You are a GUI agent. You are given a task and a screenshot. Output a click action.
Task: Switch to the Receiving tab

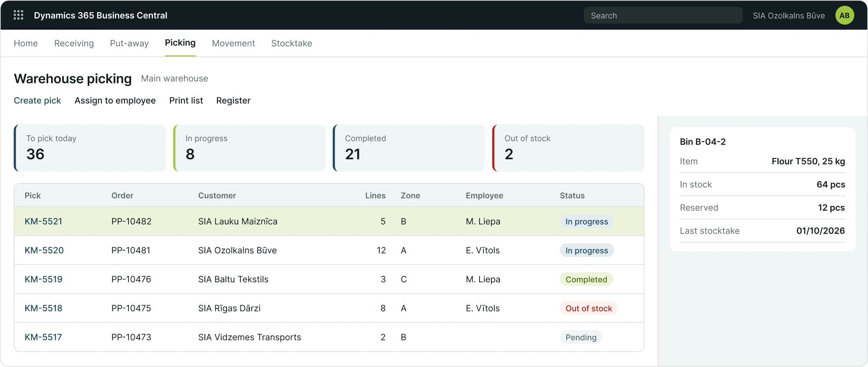coord(74,43)
